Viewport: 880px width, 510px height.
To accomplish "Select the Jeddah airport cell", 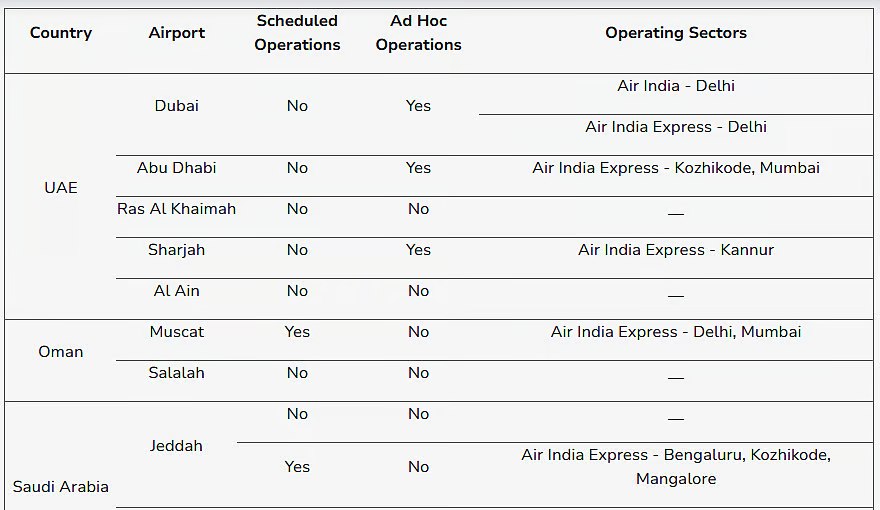I will (177, 446).
